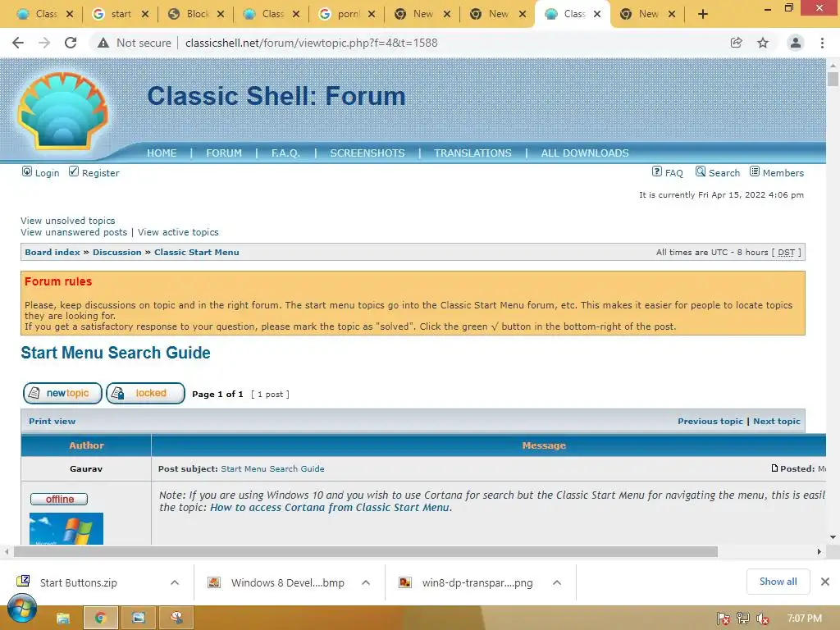Open File Explorer from taskbar
The height and width of the screenshot is (630, 840).
(x=63, y=619)
